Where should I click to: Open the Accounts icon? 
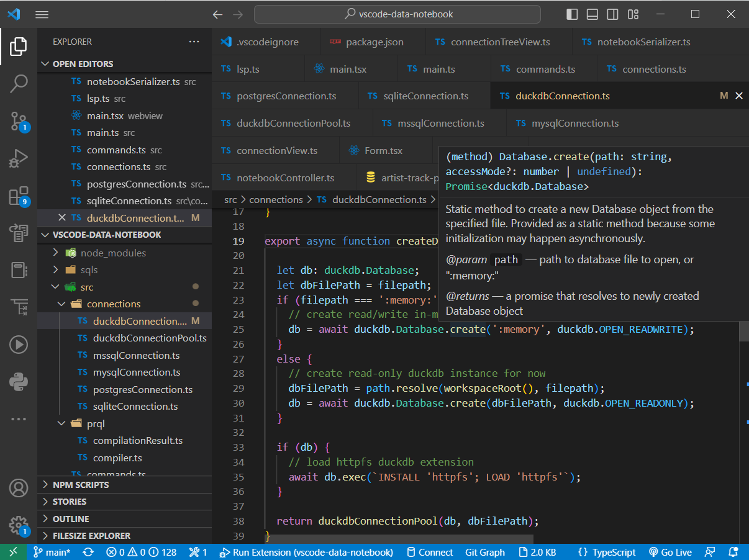click(19, 488)
